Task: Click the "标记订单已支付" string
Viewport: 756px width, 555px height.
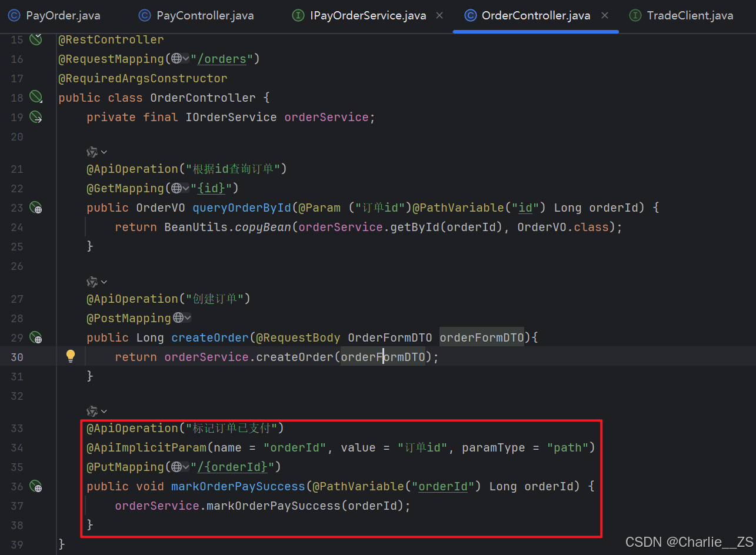Action: tap(231, 428)
